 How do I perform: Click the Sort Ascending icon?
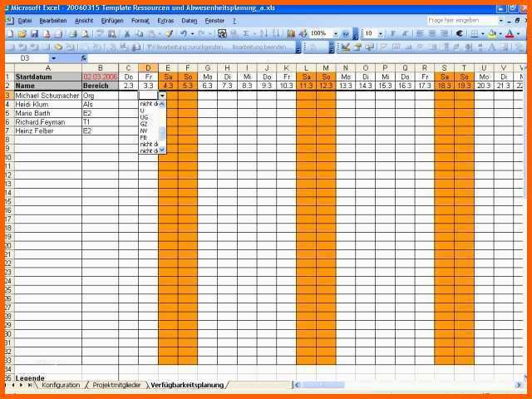[264, 33]
